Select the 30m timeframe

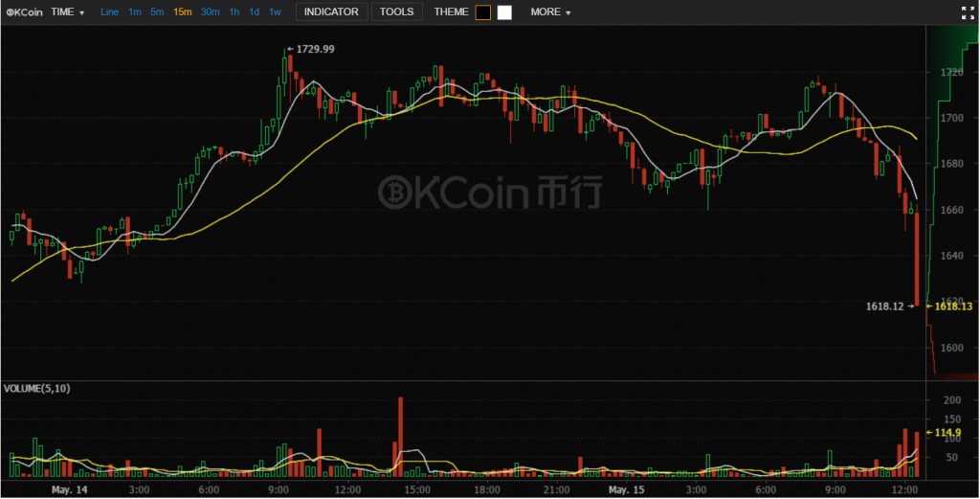pyautogui.click(x=210, y=11)
